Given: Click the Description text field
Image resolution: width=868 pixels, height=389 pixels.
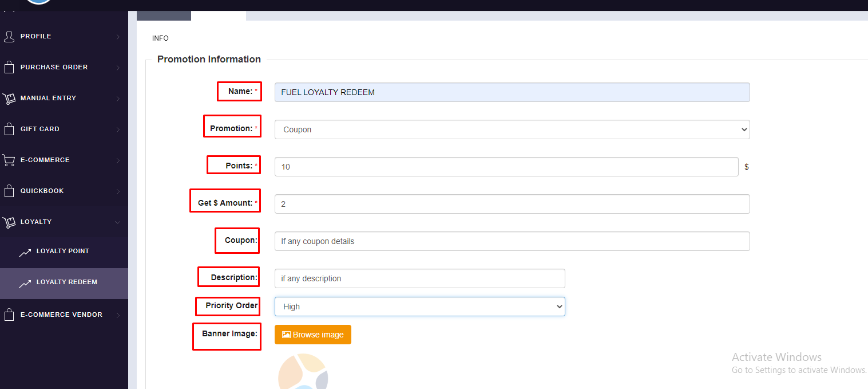Looking at the screenshot, I should [419, 278].
